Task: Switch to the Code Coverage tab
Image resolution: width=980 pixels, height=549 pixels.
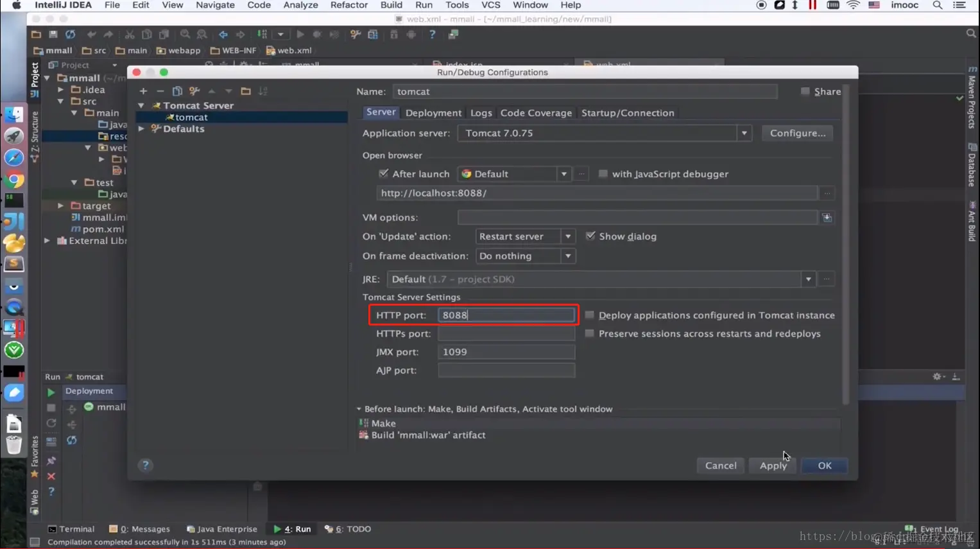Action: pyautogui.click(x=536, y=112)
